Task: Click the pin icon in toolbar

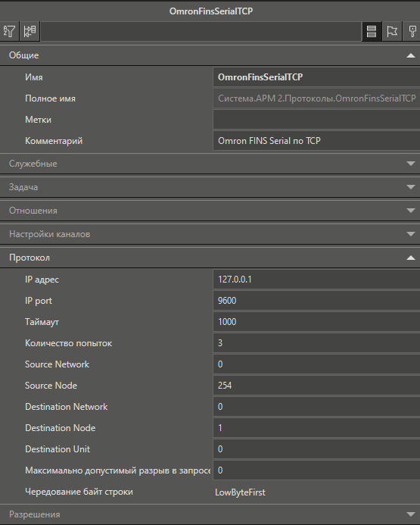Action: 412,32
